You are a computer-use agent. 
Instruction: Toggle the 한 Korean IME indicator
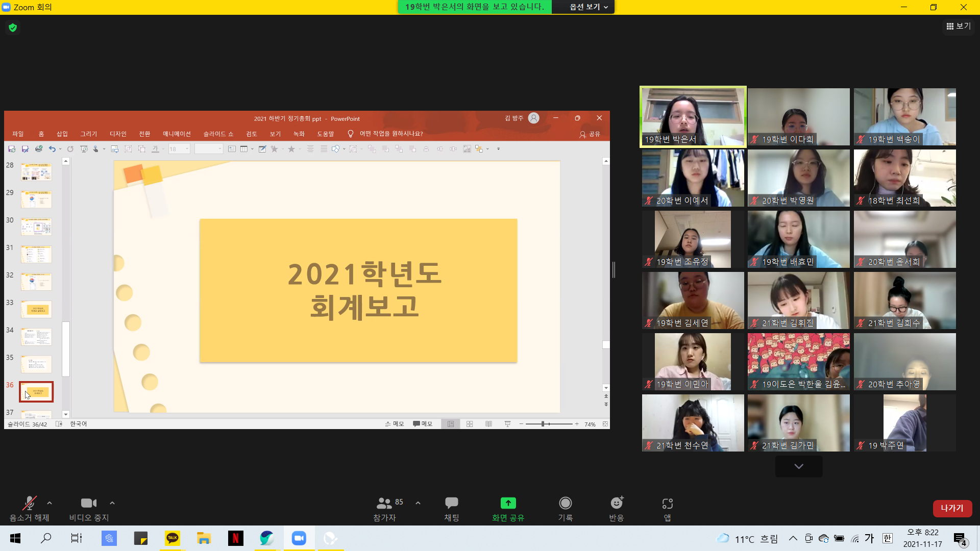tap(888, 538)
